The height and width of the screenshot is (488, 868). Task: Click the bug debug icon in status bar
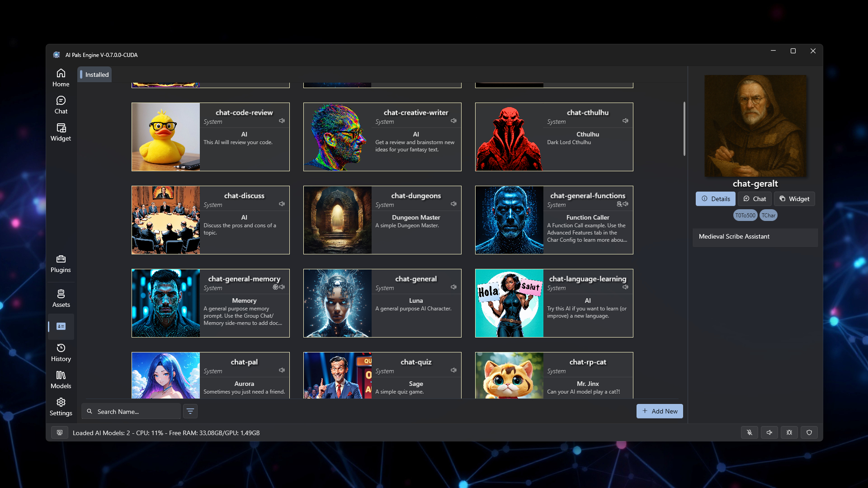(789, 432)
